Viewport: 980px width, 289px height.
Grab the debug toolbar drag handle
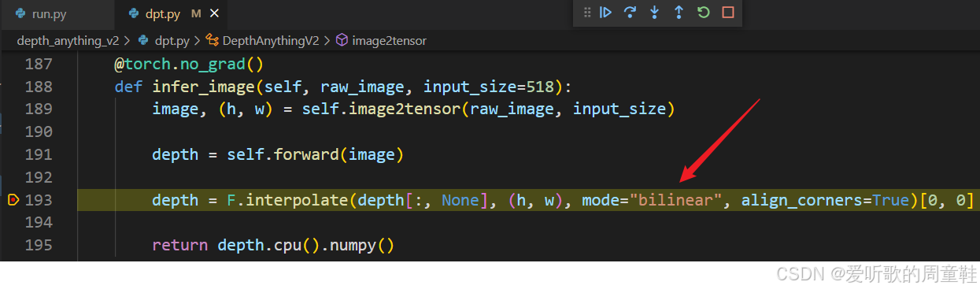(x=587, y=13)
